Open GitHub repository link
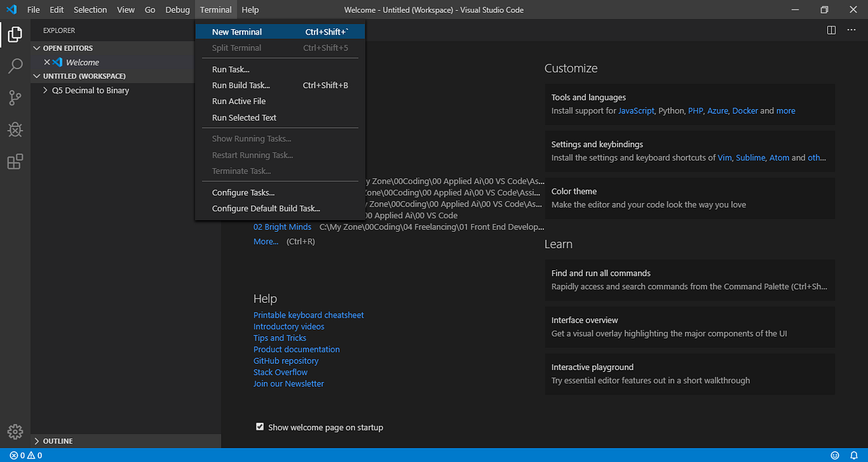Viewport: 868px width, 462px height. pos(286,361)
